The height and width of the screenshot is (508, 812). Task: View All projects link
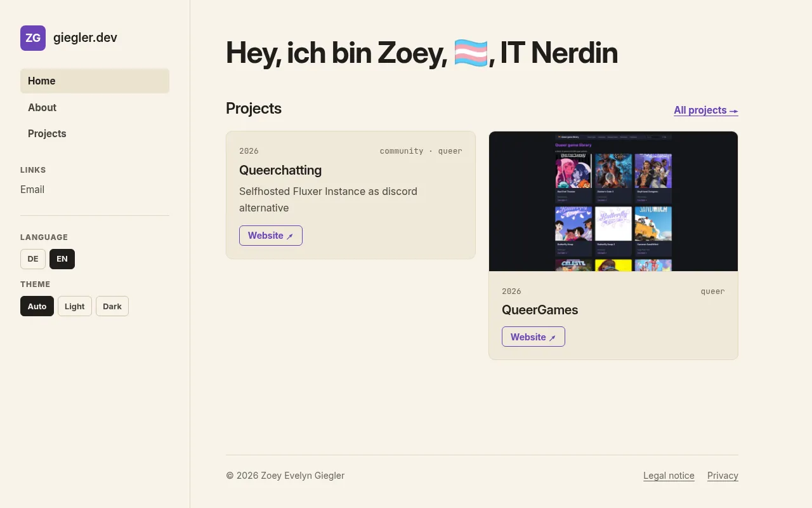[x=706, y=110]
